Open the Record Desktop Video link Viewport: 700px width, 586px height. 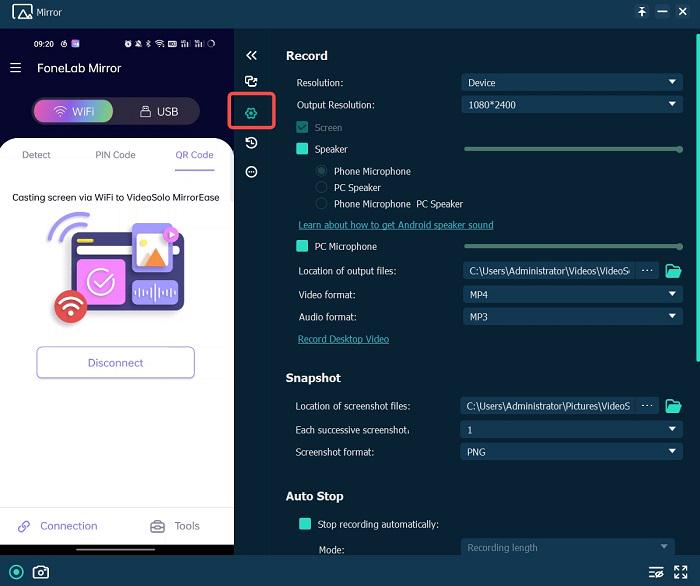coord(343,339)
